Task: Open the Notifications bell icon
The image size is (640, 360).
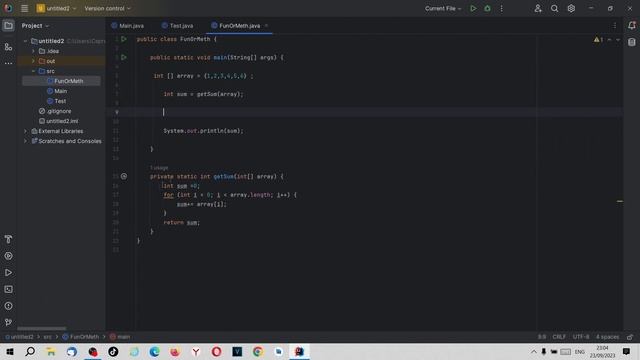Action: 631,25
